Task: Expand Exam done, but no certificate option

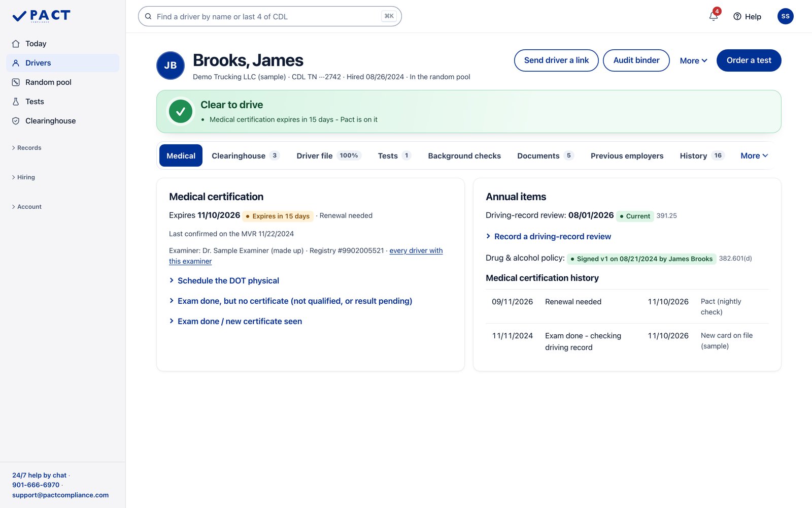Action: [x=291, y=301]
